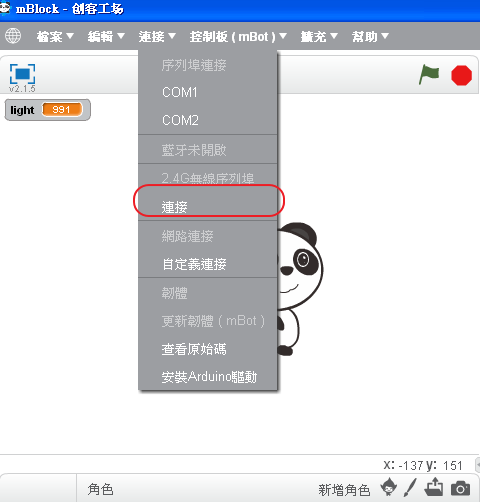The width and height of the screenshot is (480, 502).
Task: Expand the 控制板 (mBot) menu
Action: (x=238, y=36)
